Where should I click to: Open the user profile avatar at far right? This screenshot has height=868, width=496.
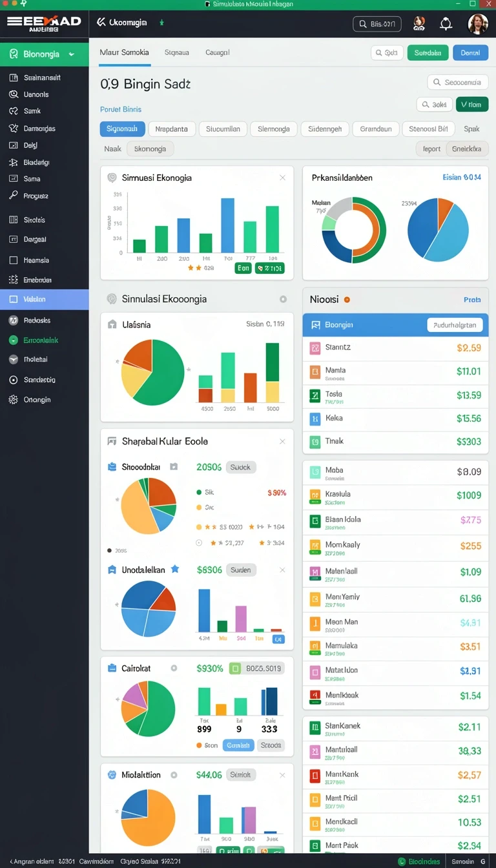[477, 24]
